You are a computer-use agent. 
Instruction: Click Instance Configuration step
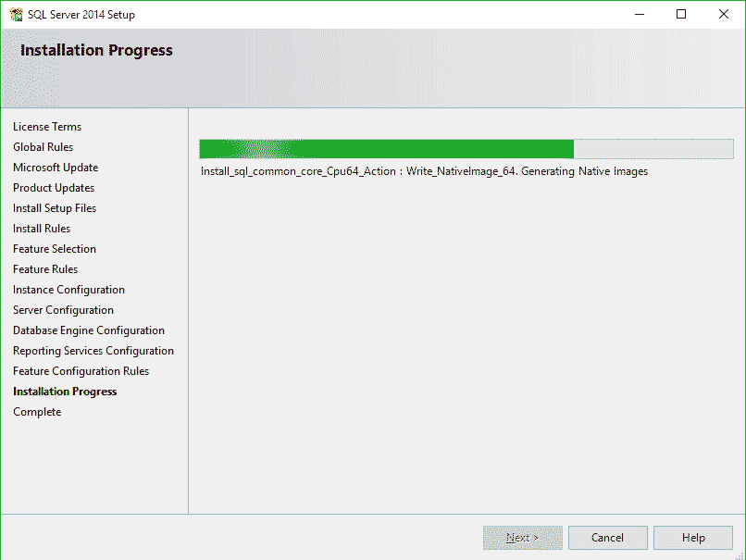[68, 289]
